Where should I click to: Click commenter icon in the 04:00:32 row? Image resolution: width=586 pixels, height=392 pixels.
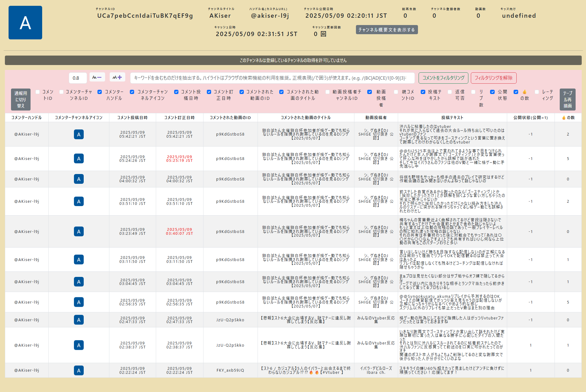(x=79, y=179)
